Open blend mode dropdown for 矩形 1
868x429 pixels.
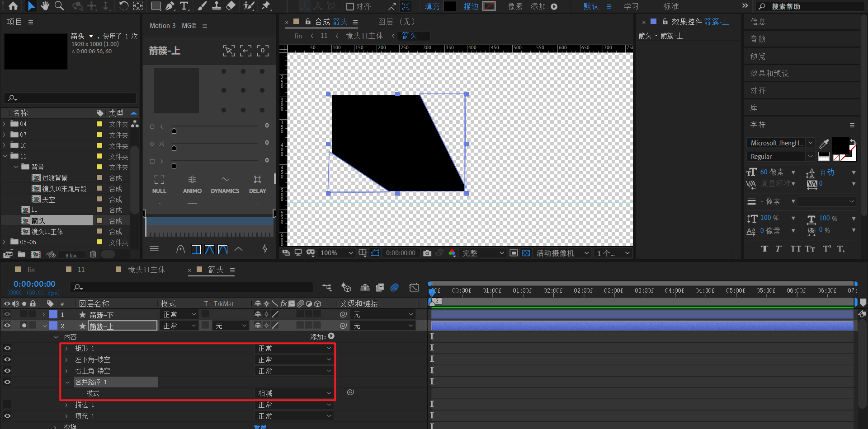coord(294,348)
